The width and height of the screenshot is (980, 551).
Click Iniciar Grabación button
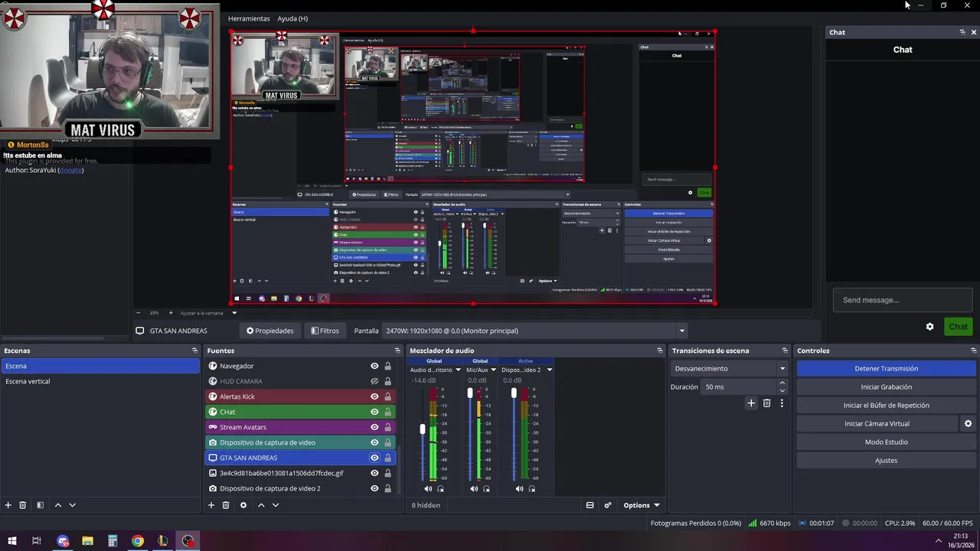tap(886, 386)
